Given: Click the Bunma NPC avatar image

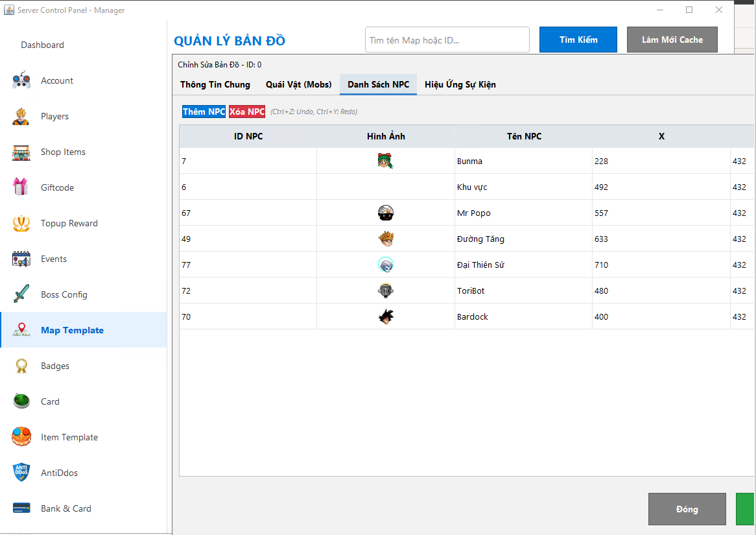Looking at the screenshot, I should (386, 161).
